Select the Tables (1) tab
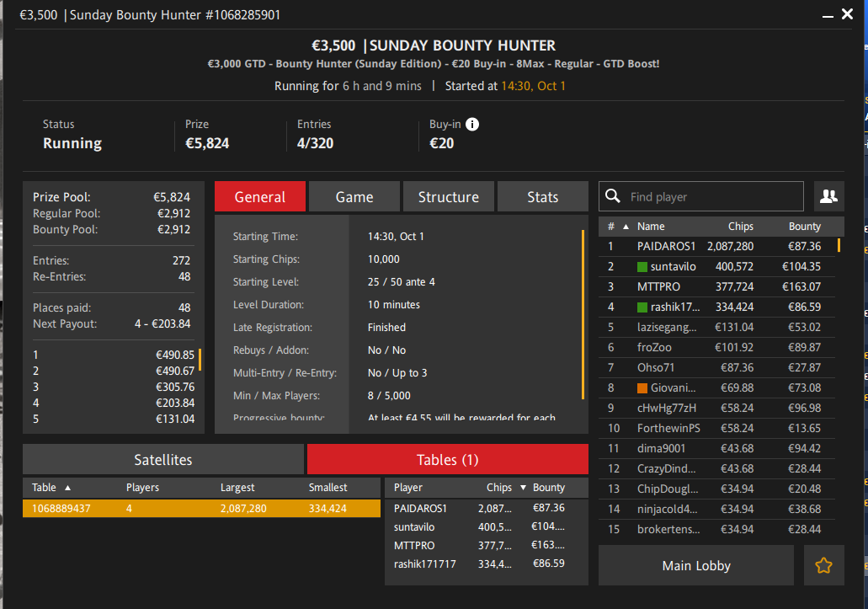 click(448, 460)
